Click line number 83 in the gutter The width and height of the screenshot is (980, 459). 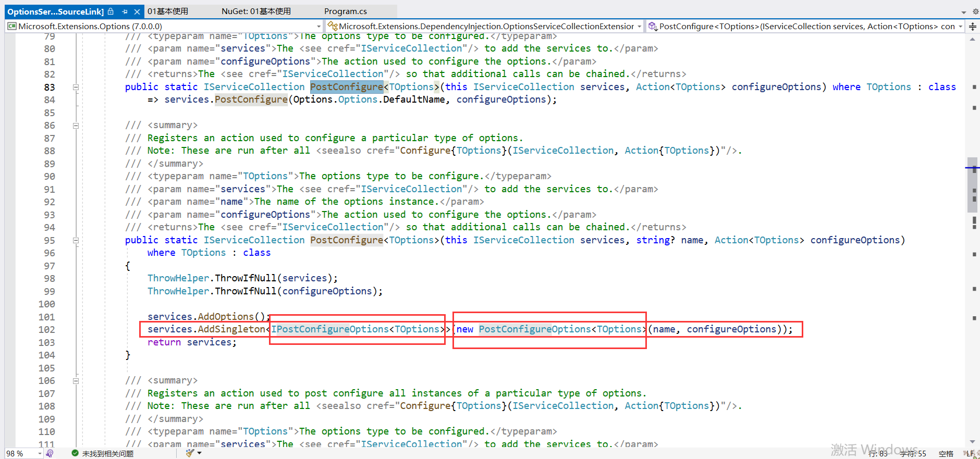pos(50,87)
